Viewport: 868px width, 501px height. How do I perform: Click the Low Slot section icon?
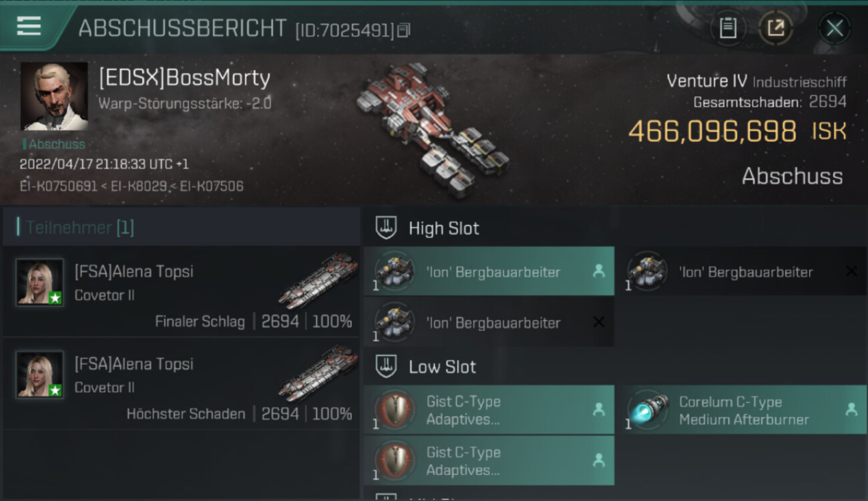(386, 366)
